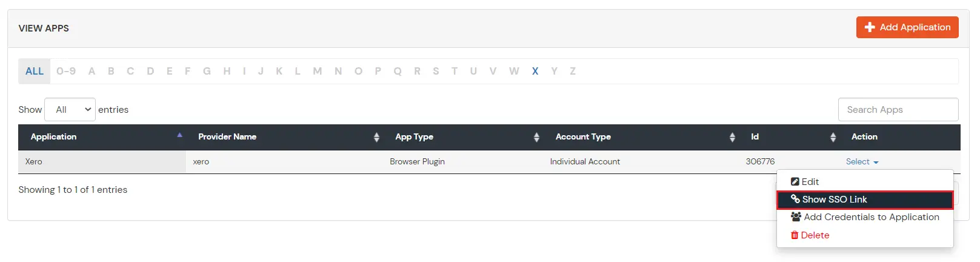Choose Edit from the action menu
Image resolution: width=980 pixels, height=262 pixels.
[865, 181]
